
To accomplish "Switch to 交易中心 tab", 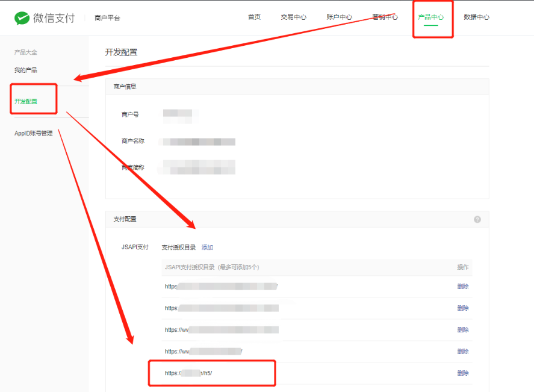I will point(293,17).
